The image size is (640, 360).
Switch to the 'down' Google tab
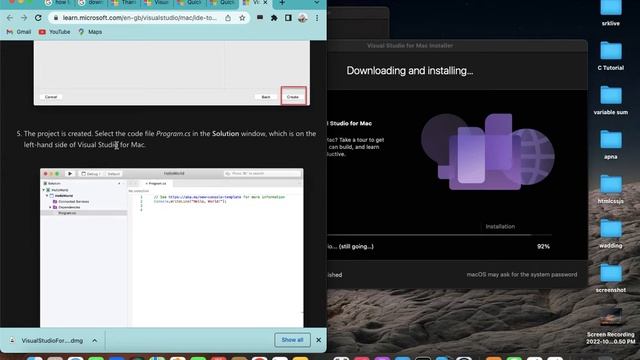tap(91, 3)
